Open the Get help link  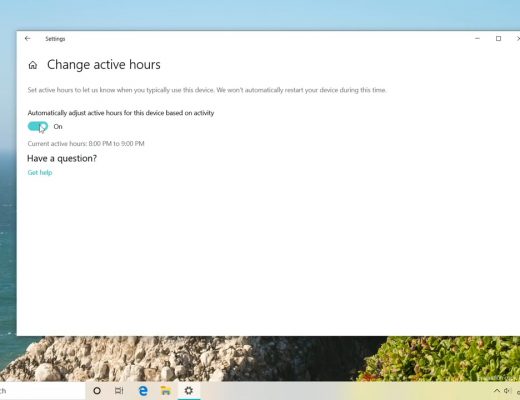click(x=40, y=172)
